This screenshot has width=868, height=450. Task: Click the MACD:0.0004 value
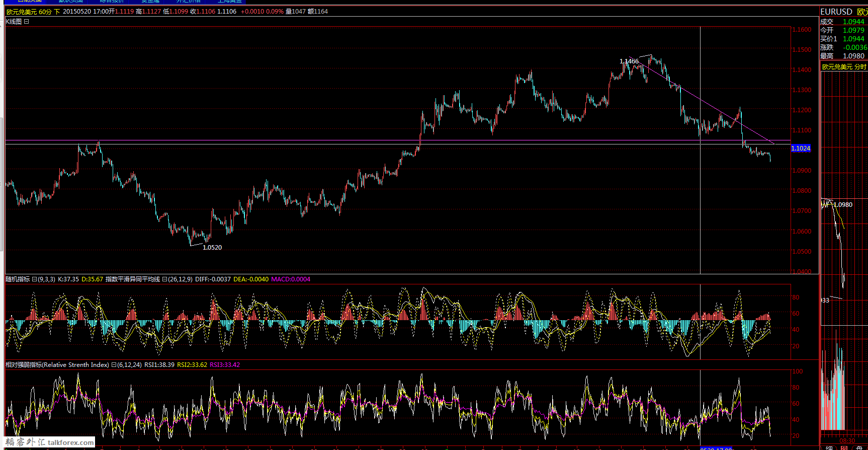click(291, 279)
